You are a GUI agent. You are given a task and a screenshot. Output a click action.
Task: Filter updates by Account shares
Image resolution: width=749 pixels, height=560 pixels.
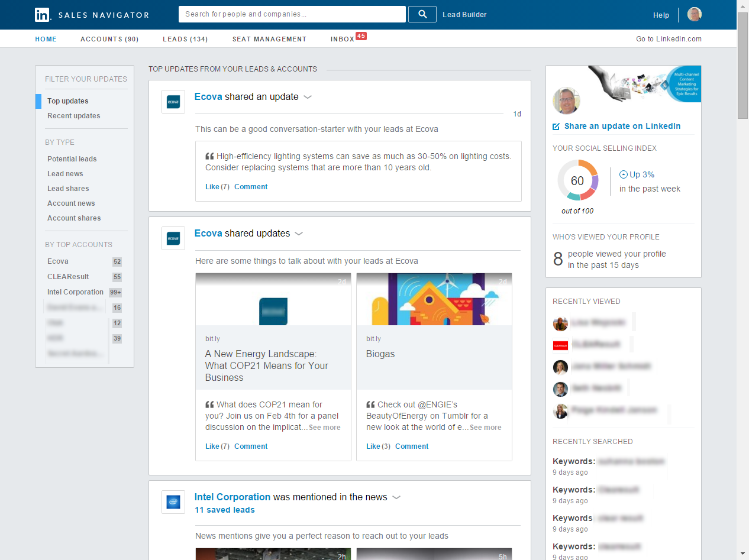click(x=74, y=218)
